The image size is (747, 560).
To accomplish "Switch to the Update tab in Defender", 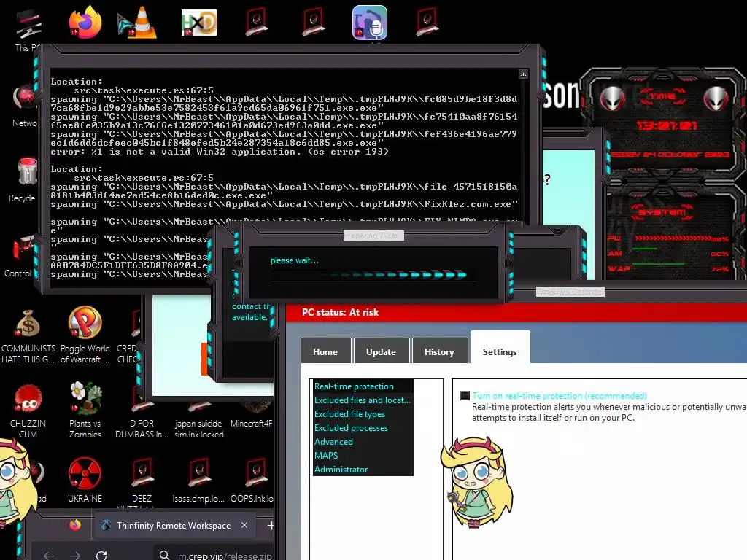I will click(x=381, y=352).
